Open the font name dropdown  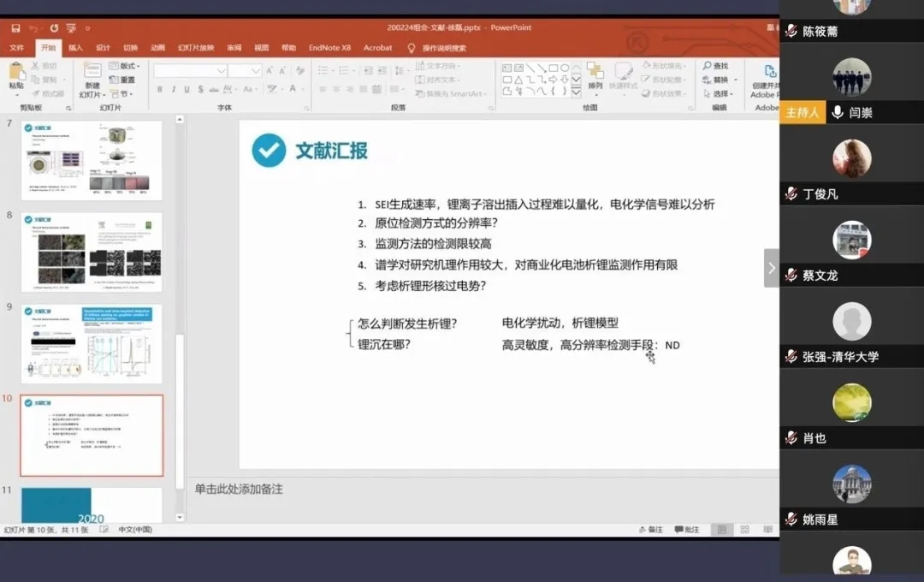pyautogui.click(x=221, y=71)
